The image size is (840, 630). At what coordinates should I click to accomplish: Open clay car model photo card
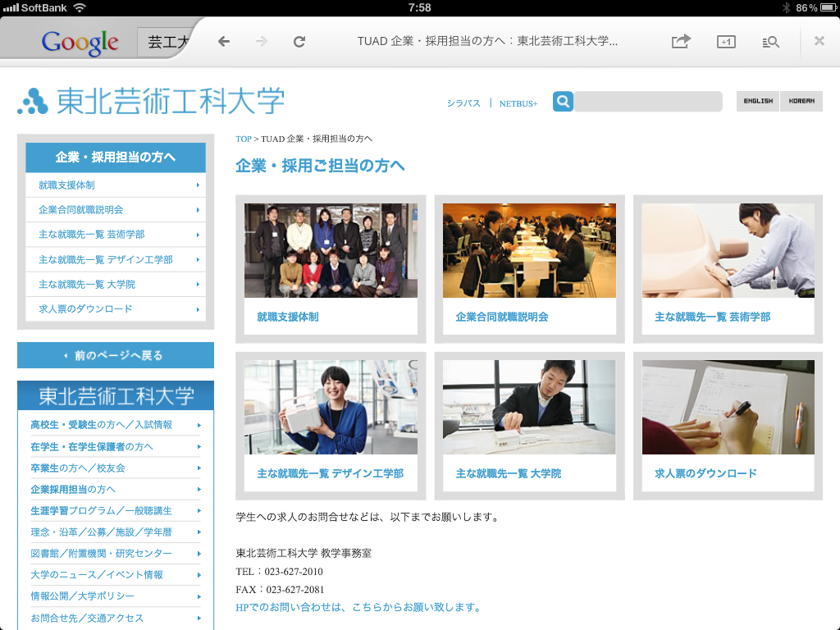[x=728, y=250]
